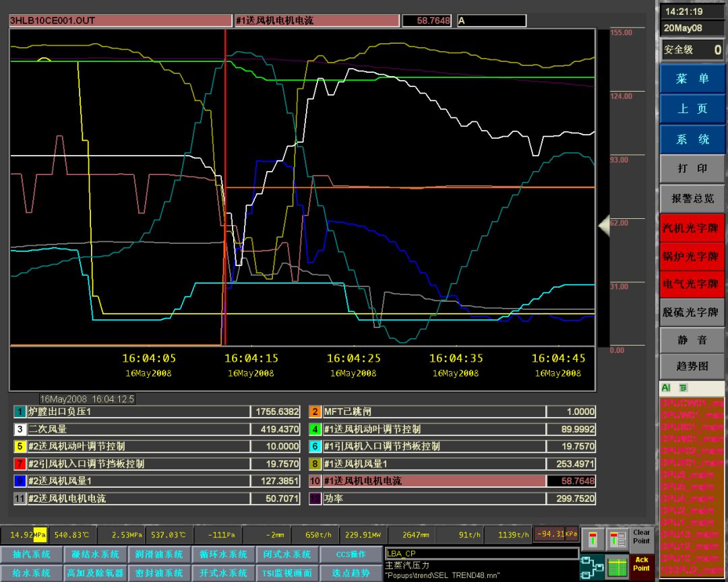The height and width of the screenshot is (582, 728).
Task: Open the faceplate with list icon
Action: click(x=617, y=540)
